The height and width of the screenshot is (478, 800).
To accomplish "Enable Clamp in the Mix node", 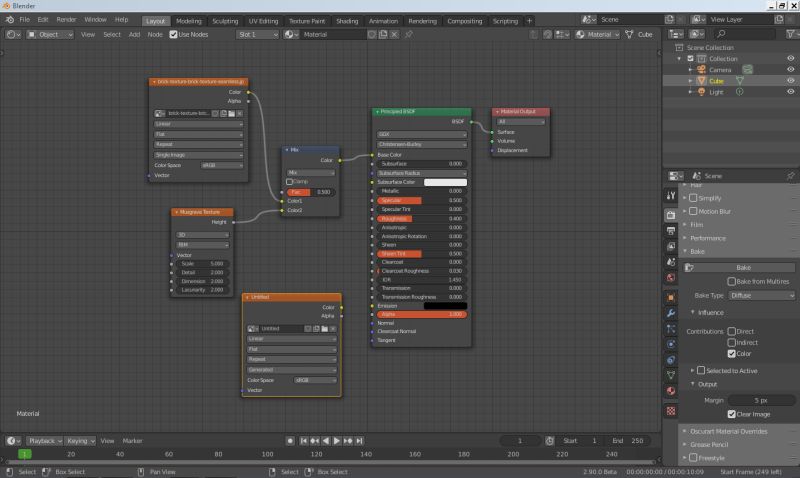I will pos(289,182).
